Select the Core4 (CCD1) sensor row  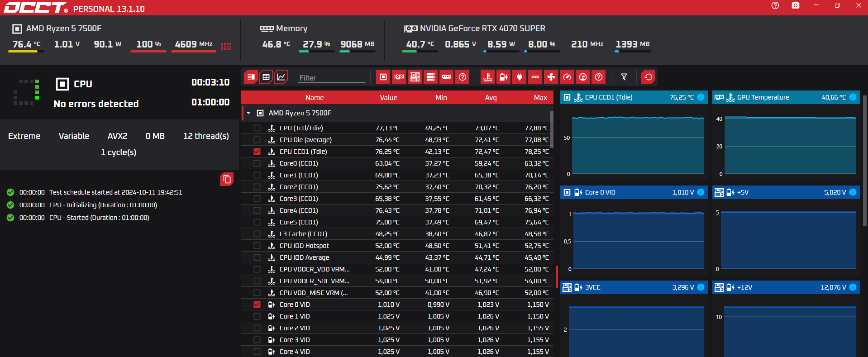pos(397,210)
